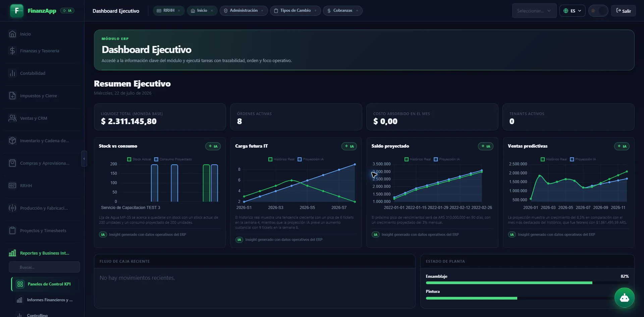Viewport: 644px width, 317px height.
Task: Close the RRHH tab
Action: (x=179, y=11)
